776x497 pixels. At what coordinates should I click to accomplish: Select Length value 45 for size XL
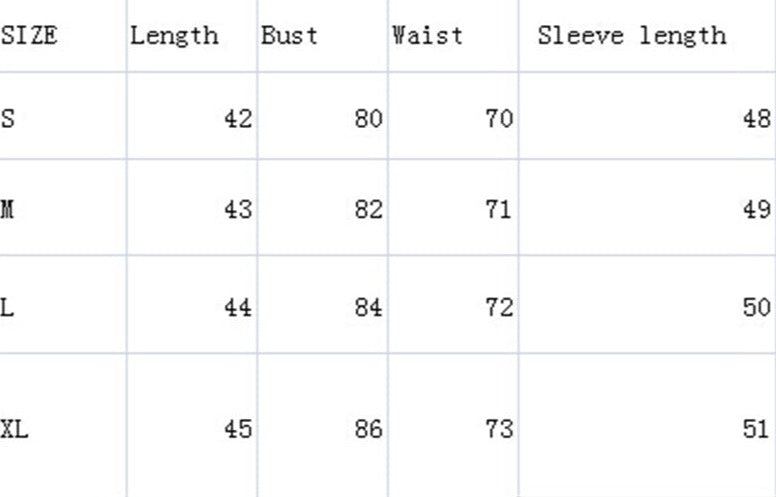pyautogui.click(x=238, y=430)
